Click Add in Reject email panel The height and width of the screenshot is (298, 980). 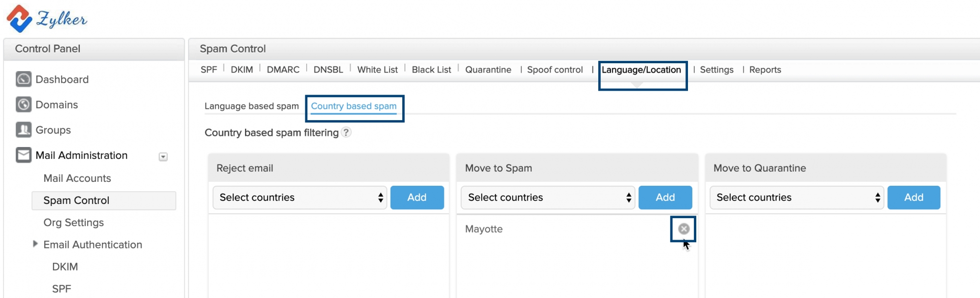tap(417, 198)
